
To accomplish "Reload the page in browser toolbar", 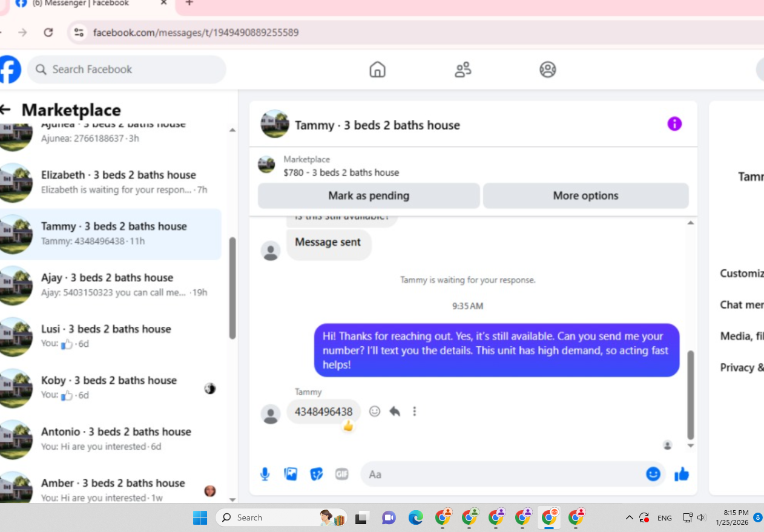I will (x=48, y=32).
